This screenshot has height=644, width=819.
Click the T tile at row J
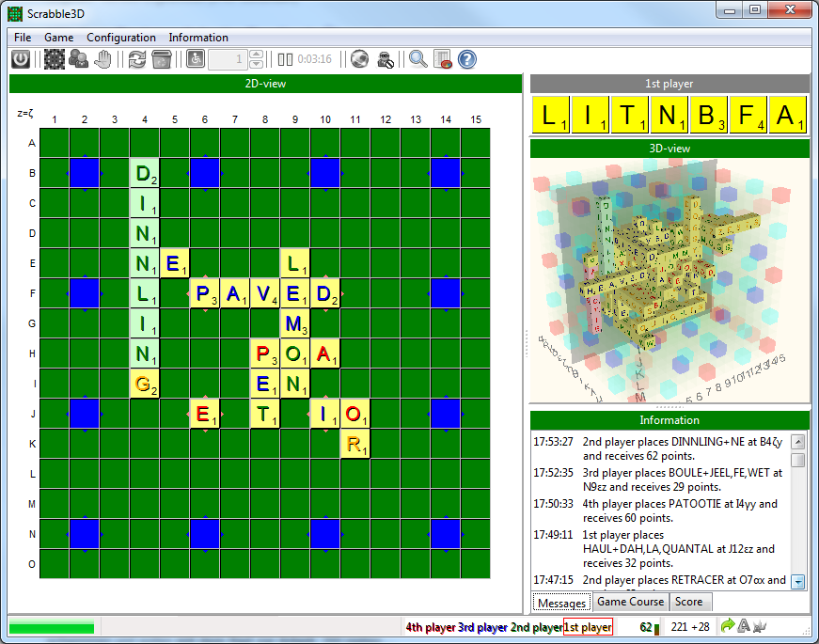[265, 414]
